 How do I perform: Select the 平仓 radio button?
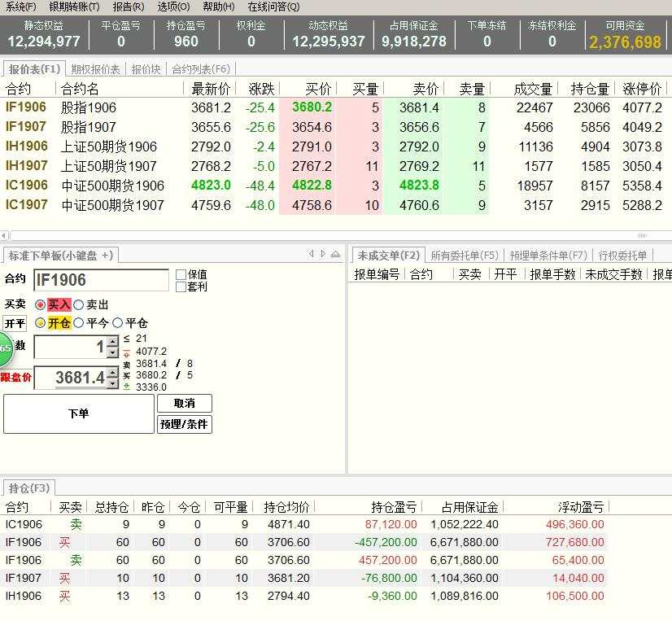(117, 323)
